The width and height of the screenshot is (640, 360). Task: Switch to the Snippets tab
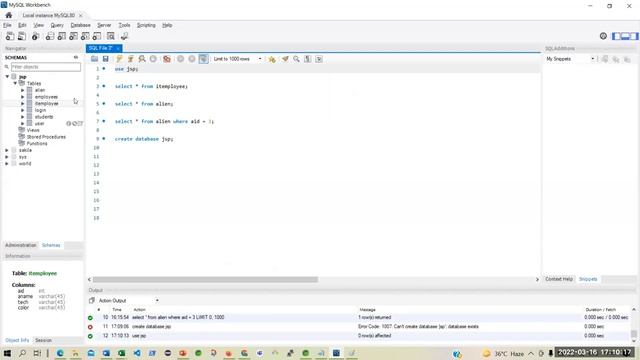tap(588, 279)
